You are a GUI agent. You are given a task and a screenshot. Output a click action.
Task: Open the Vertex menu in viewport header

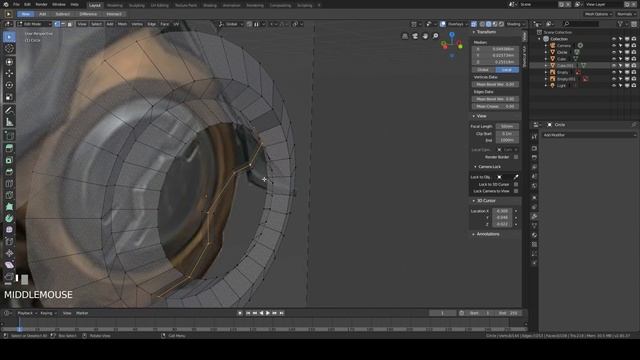point(137,24)
